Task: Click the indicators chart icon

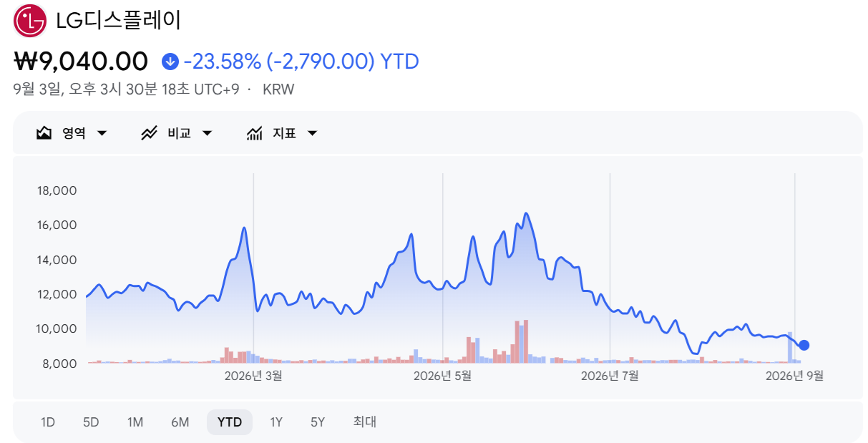Action: pos(254,133)
